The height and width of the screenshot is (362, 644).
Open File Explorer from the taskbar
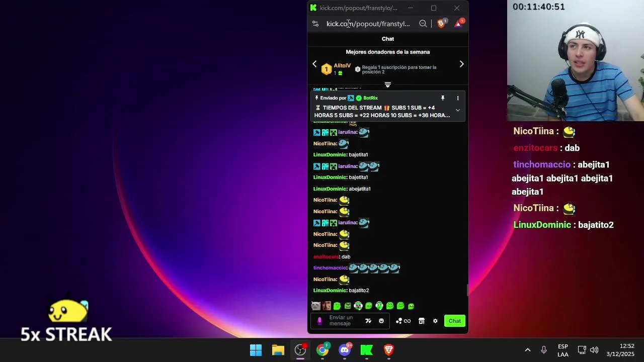(278, 350)
